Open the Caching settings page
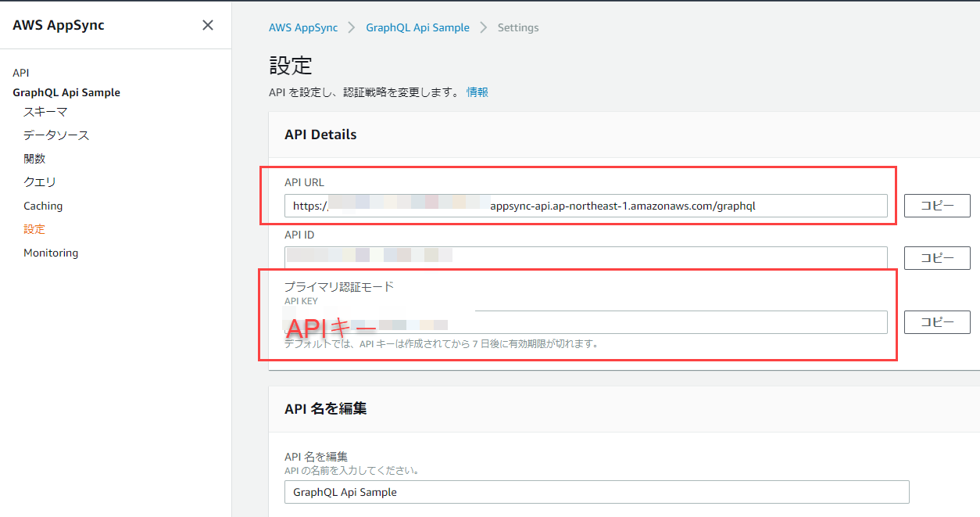The image size is (980, 517). [43, 205]
